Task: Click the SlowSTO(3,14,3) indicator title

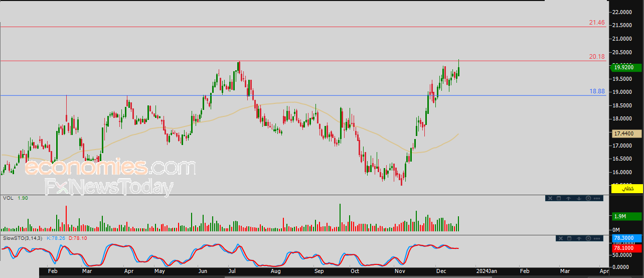Action: [x=23, y=238]
